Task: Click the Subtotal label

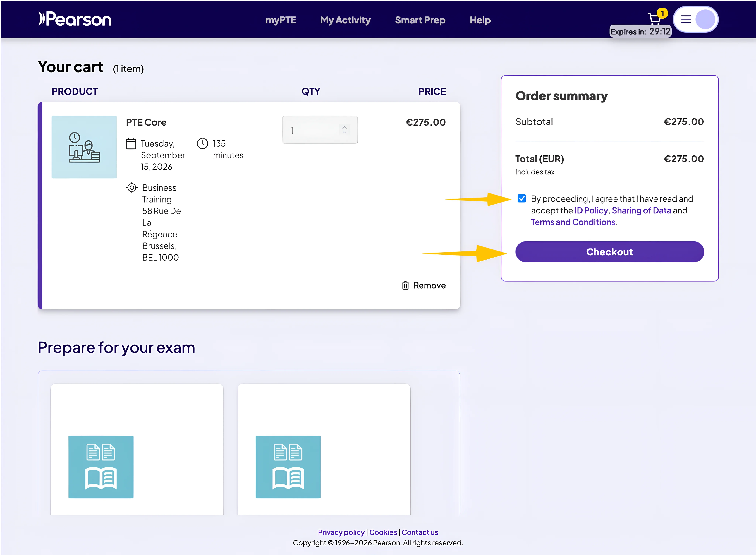Action: coord(534,122)
